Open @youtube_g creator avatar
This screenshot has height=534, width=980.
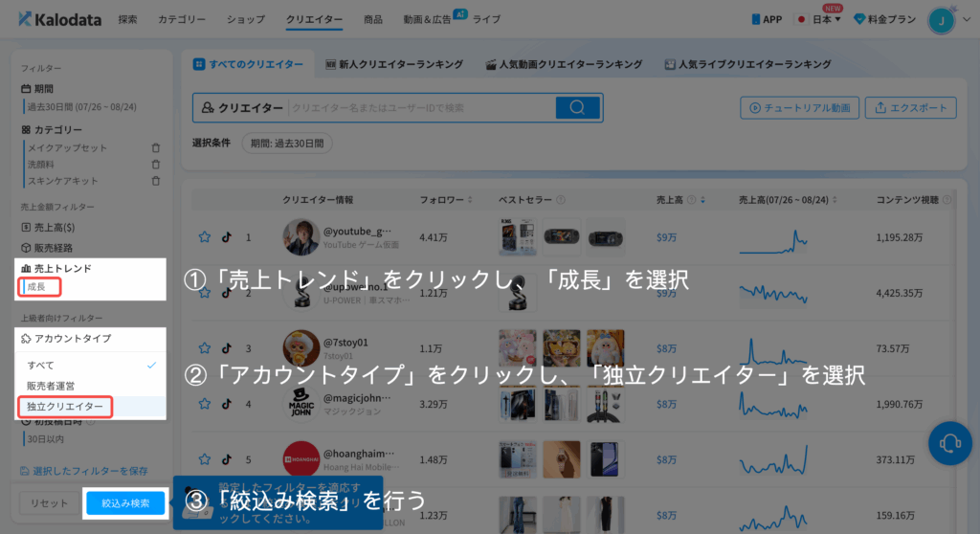[x=301, y=237]
